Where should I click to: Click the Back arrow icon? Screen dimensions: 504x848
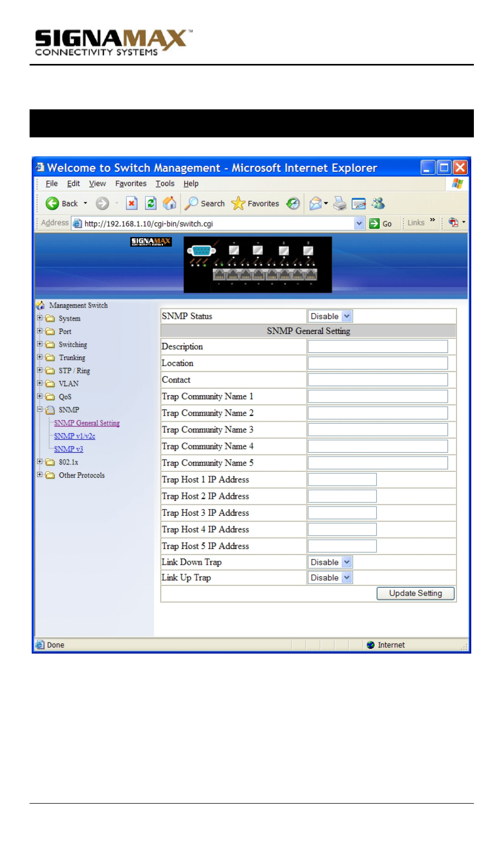(52, 203)
